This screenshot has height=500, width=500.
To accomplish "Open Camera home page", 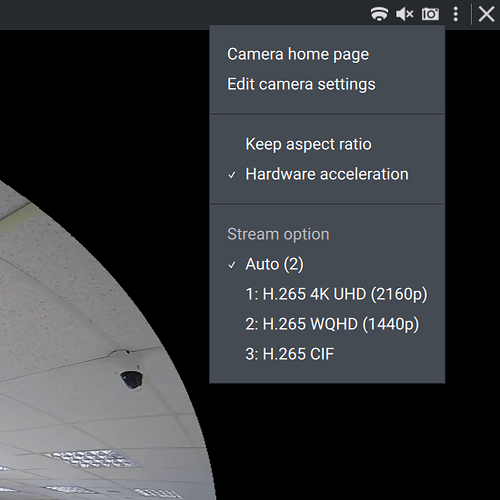I will [298, 54].
